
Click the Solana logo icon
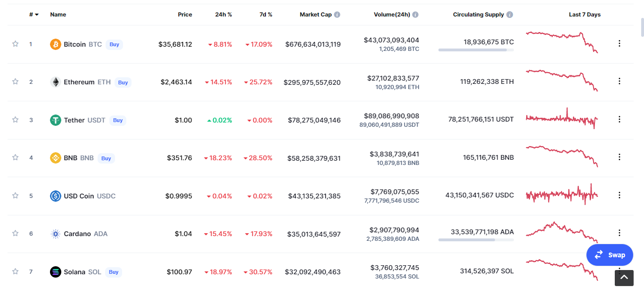[x=56, y=272]
